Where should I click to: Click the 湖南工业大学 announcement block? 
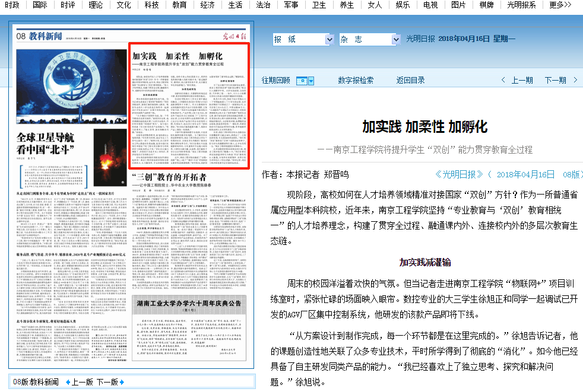(190, 326)
